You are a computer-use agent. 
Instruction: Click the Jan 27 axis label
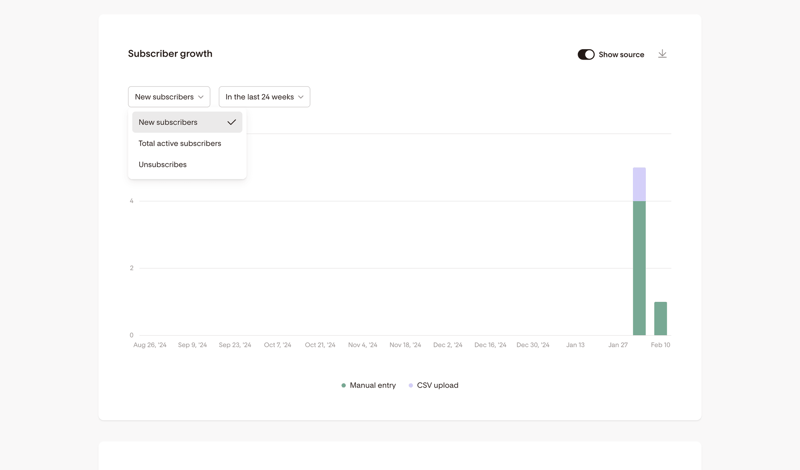pos(618,345)
